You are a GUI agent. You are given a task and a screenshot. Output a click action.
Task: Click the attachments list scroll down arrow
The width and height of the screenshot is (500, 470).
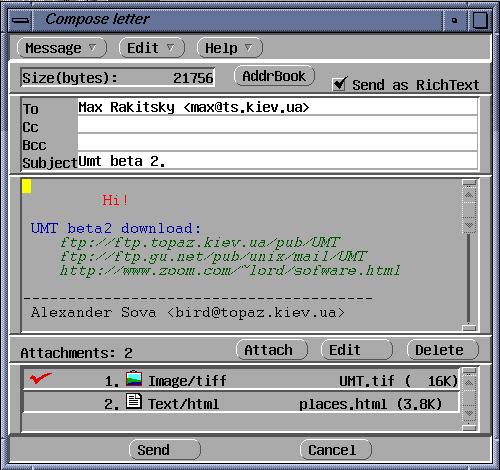469,414
